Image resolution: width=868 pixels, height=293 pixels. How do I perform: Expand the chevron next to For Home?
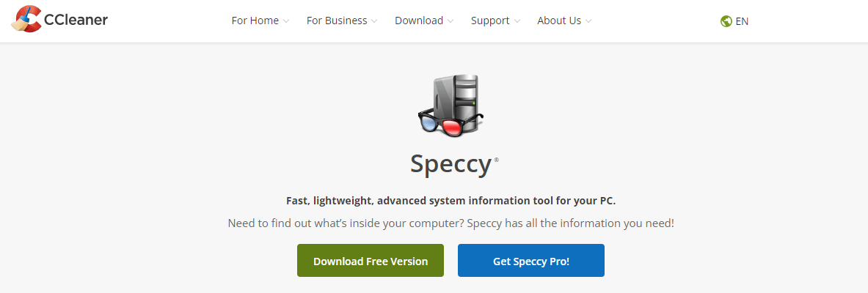coord(285,21)
